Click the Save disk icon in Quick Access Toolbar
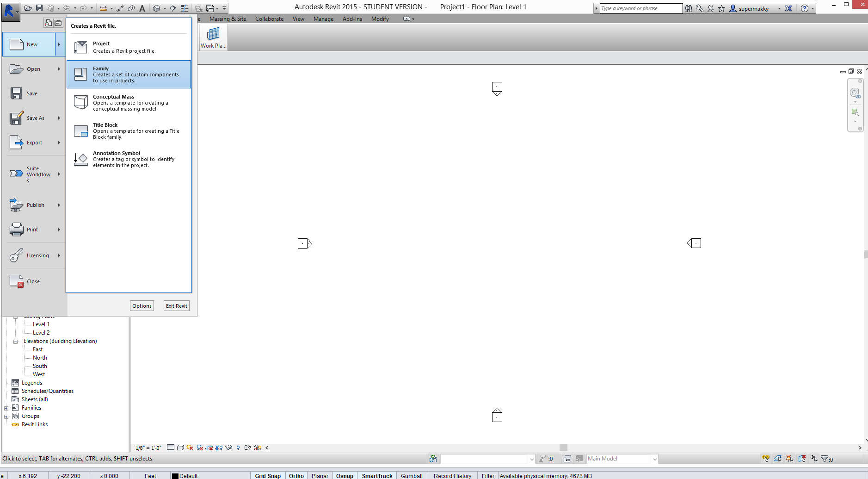The image size is (868, 479). 39,8
